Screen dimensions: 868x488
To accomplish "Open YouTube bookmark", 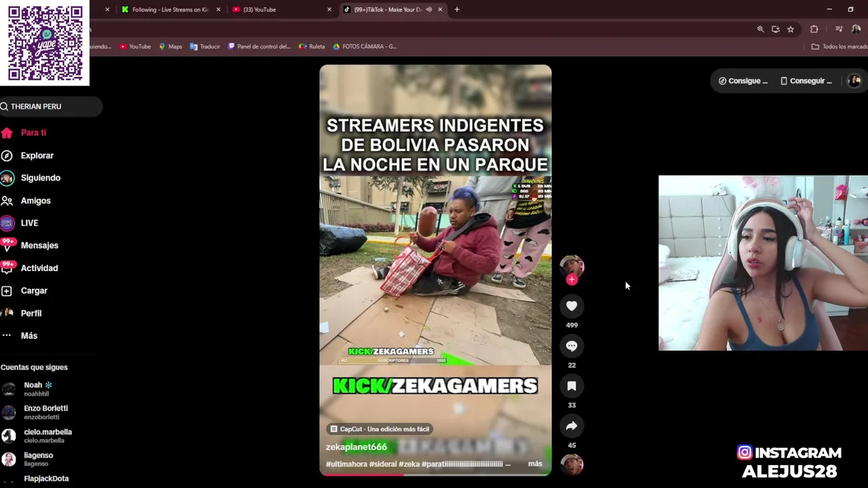I will [x=135, y=47].
